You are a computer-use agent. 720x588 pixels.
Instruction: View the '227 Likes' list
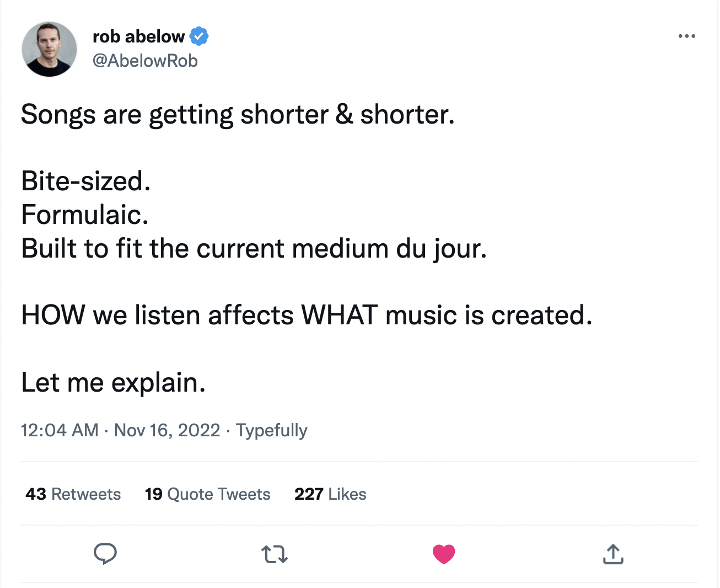click(330, 494)
